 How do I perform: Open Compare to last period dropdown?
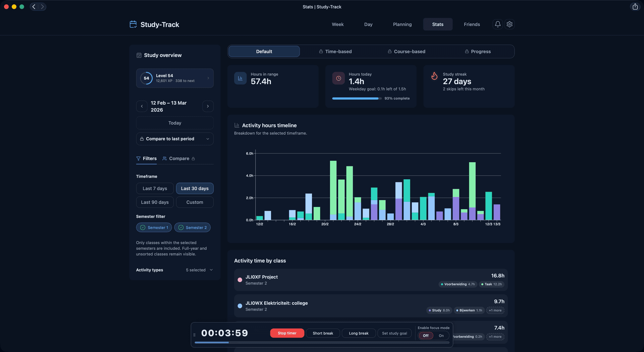175,139
